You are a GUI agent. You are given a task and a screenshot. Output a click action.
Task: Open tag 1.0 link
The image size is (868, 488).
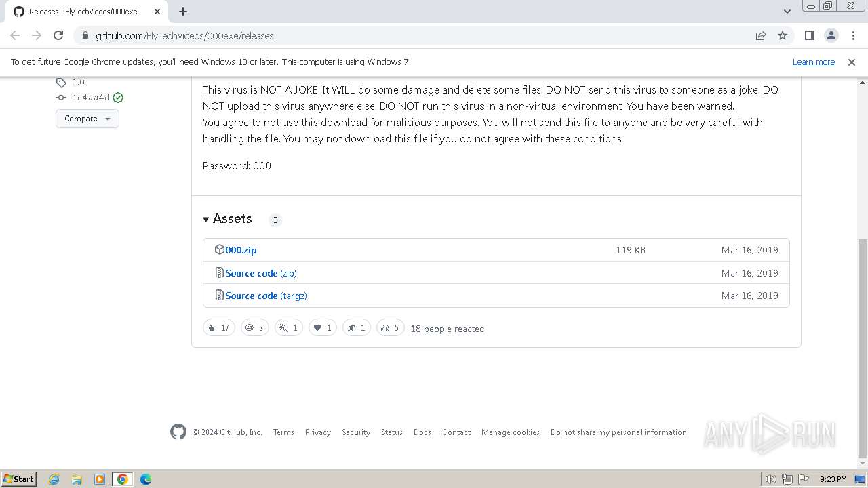[x=79, y=82]
